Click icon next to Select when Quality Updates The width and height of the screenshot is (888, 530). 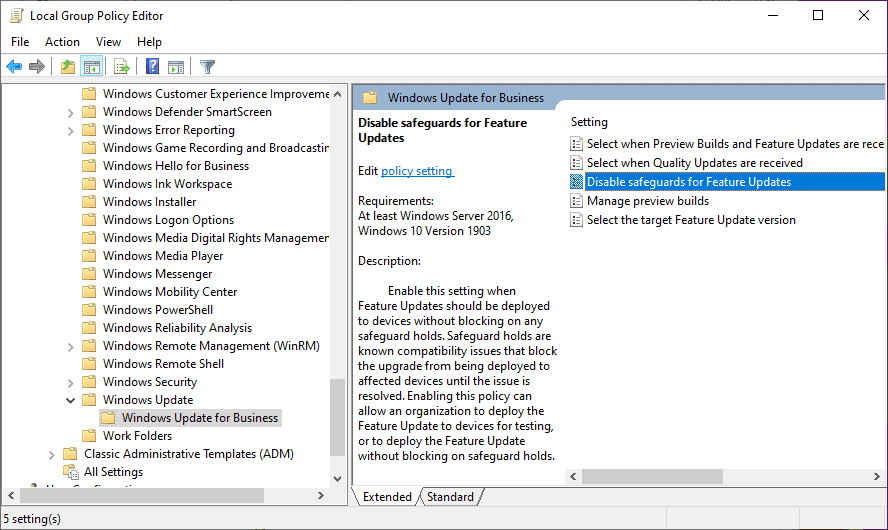[576, 163]
